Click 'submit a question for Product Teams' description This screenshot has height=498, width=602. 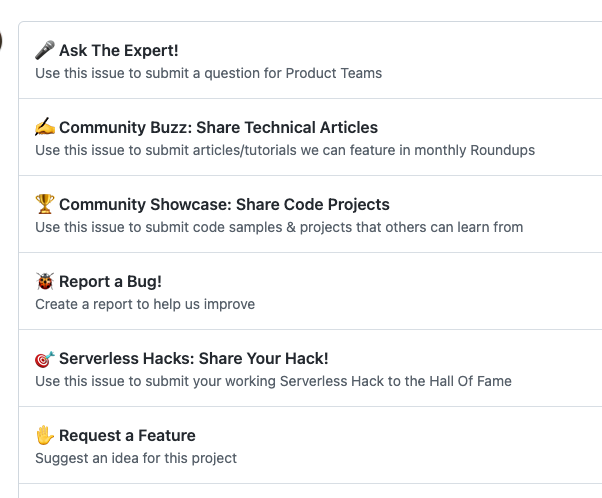coord(208,73)
